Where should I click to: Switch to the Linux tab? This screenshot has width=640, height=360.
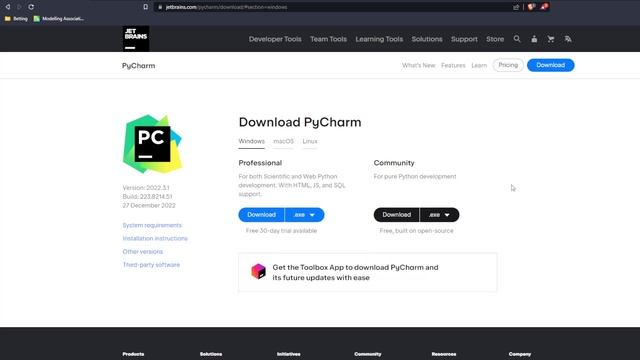pyautogui.click(x=310, y=142)
